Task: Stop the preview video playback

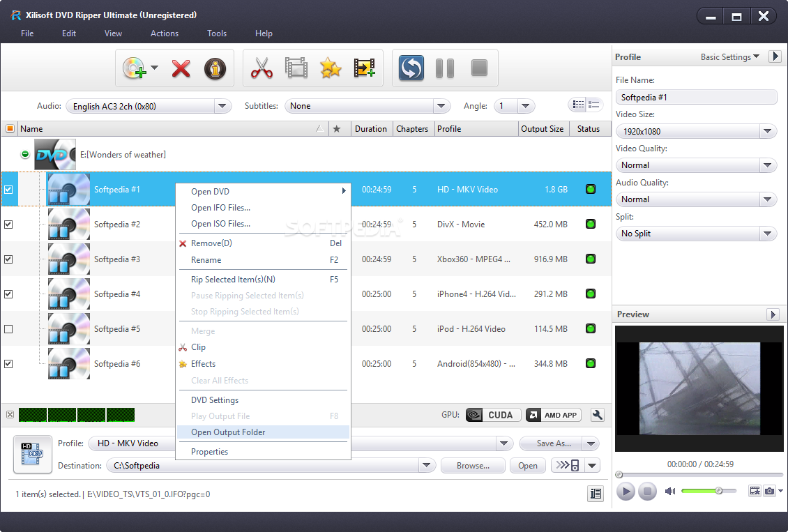Action: [647, 491]
